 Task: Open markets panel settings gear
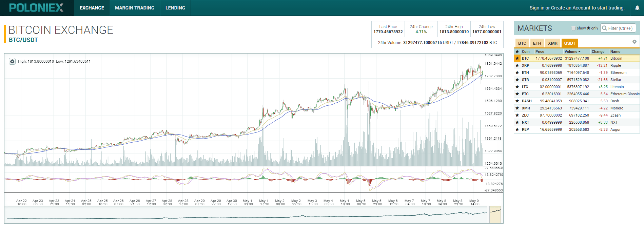pos(634,42)
